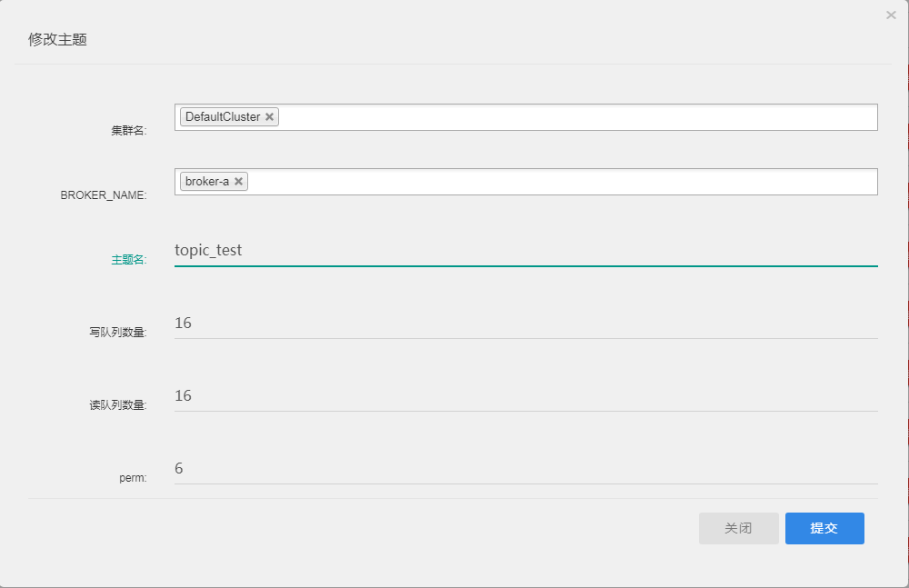Open the BROKER_NAME selection field

(x=545, y=181)
